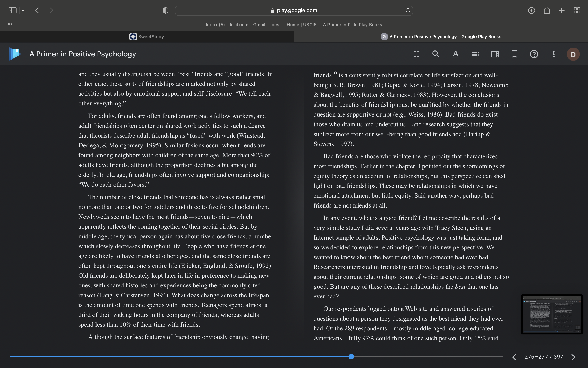Open the notes side panel
This screenshot has width=588, height=368.
(x=495, y=54)
